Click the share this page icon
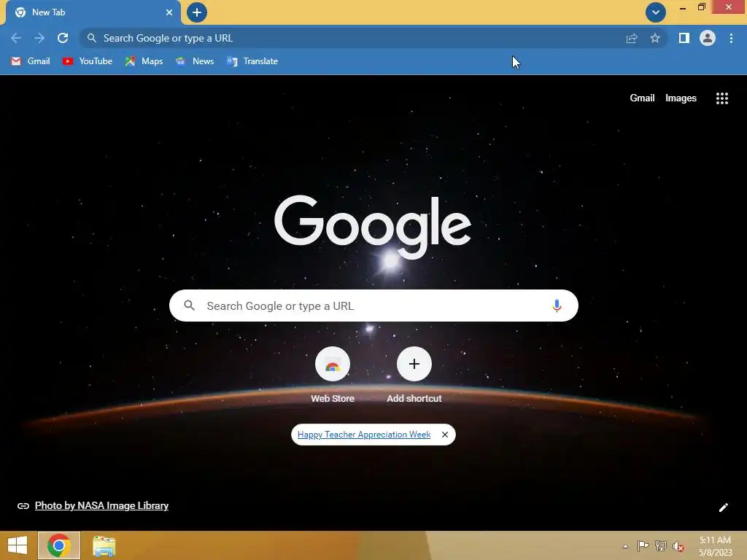Image resolution: width=747 pixels, height=560 pixels. pyautogui.click(x=632, y=38)
